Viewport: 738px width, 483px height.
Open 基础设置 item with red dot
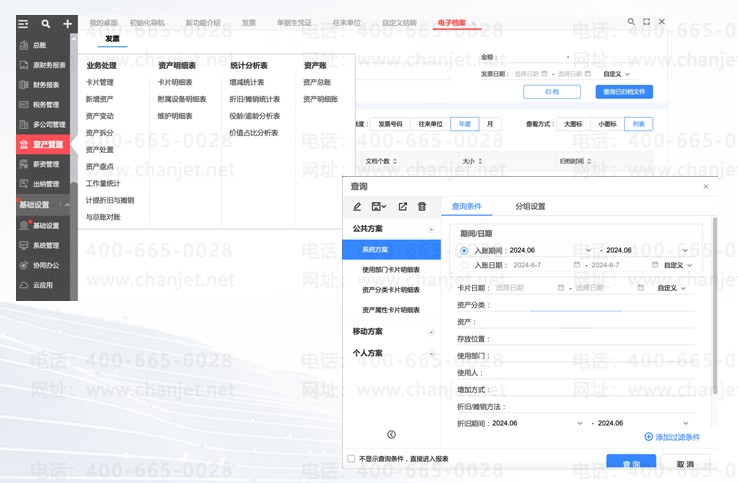pos(43,225)
